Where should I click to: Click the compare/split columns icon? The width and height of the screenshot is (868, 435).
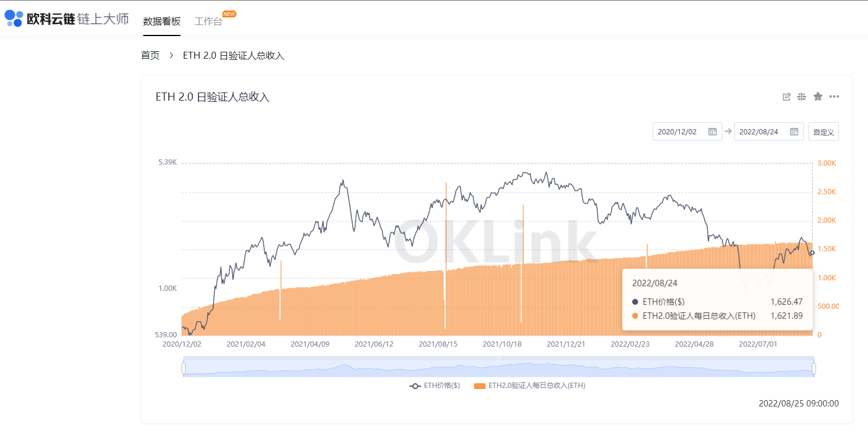coord(802,97)
